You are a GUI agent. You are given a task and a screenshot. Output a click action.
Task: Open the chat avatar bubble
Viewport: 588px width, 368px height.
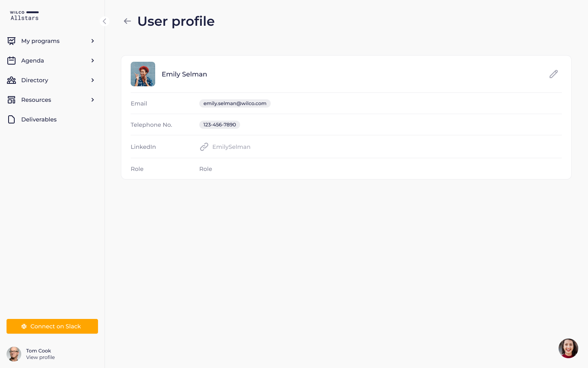point(568,348)
